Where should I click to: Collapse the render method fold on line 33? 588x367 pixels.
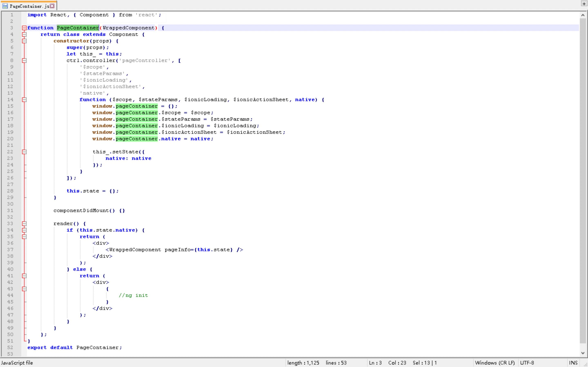(x=24, y=223)
